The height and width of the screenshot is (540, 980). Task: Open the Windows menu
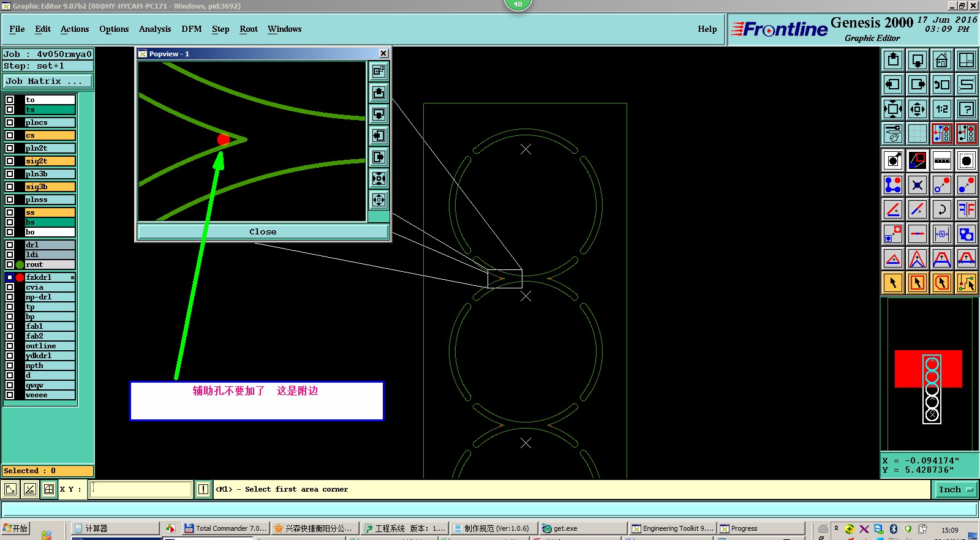coord(285,29)
